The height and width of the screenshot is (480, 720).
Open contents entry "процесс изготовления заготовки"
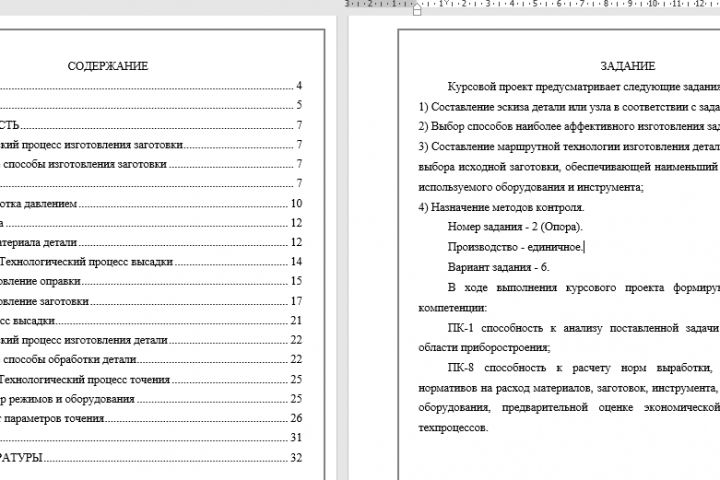[151, 145]
